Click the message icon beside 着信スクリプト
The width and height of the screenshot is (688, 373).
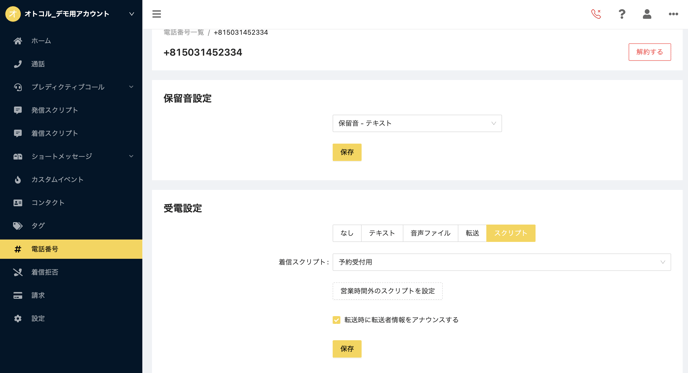(18, 133)
